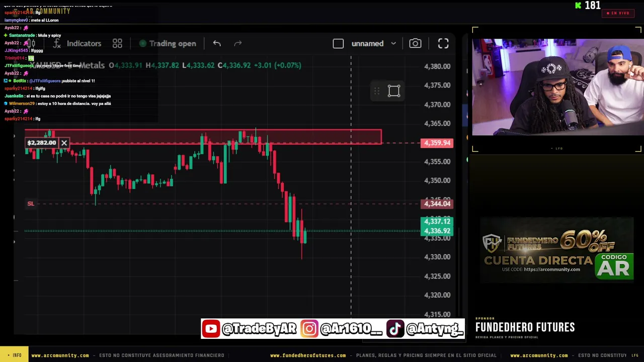Click chat username Trinity014
The width and height of the screenshot is (644, 362).
(15, 58)
